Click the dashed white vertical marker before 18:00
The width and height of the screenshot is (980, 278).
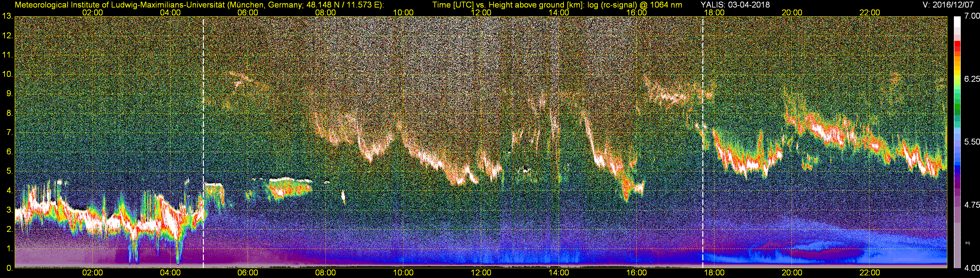(702, 142)
